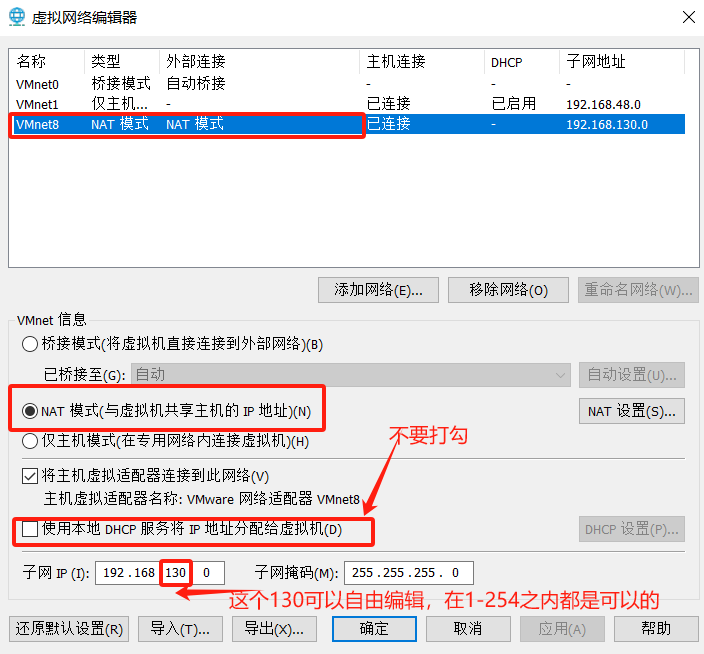Select the VMnet1 row
The height and width of the screenshot is (654, 704).
point(347,104)
